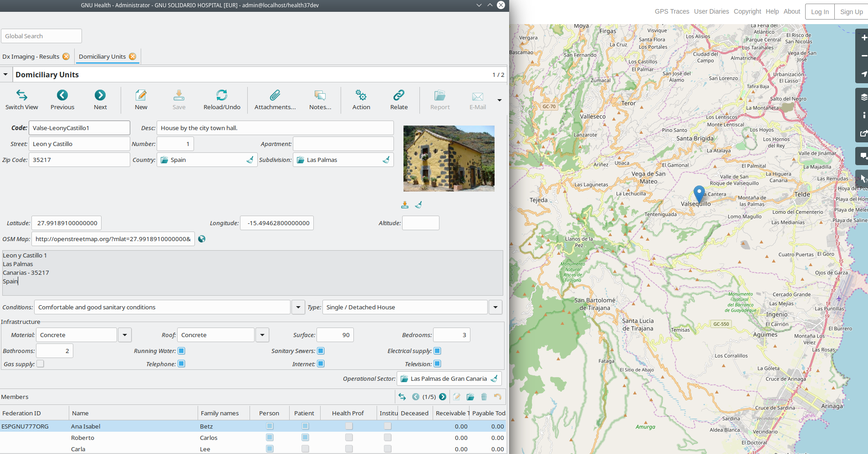
Task: Uncheck Running Water checkbox
Action: pyautogui.click(x=181, y=351)
